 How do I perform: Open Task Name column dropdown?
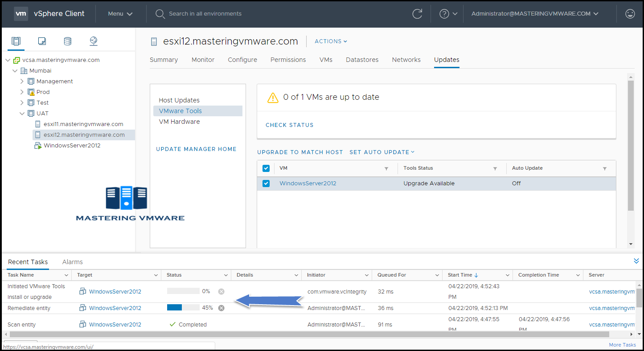66,275
